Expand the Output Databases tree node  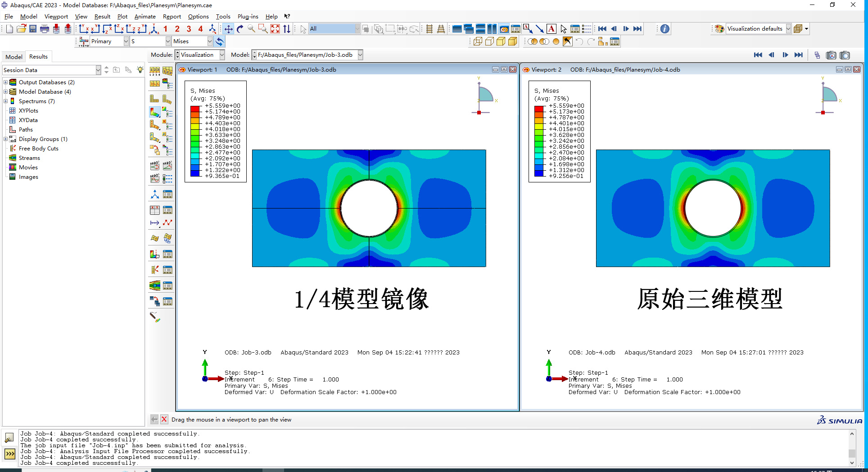pyautogui.click(x=5, y=82)
